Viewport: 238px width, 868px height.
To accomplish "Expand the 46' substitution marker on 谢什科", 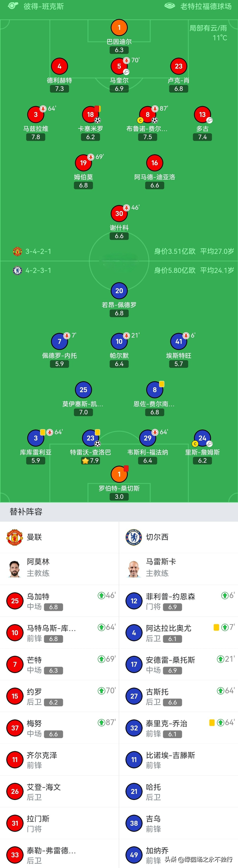I will click(126, 207).
